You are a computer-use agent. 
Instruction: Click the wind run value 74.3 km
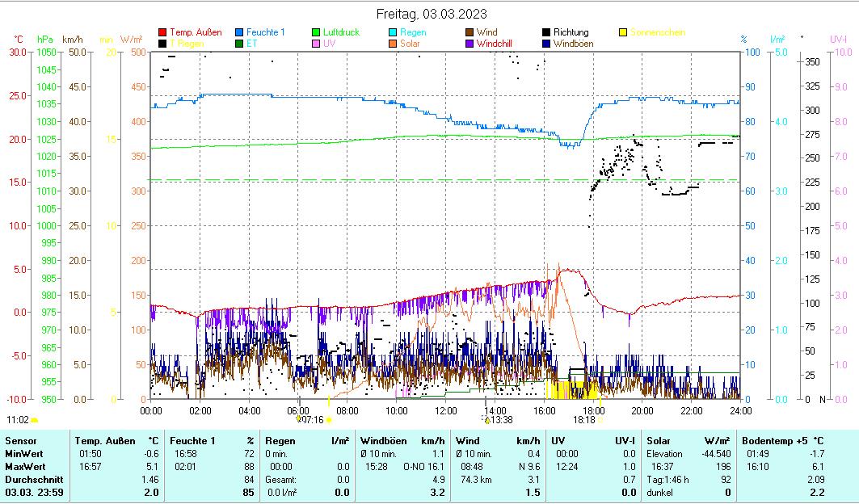[476, 479]
